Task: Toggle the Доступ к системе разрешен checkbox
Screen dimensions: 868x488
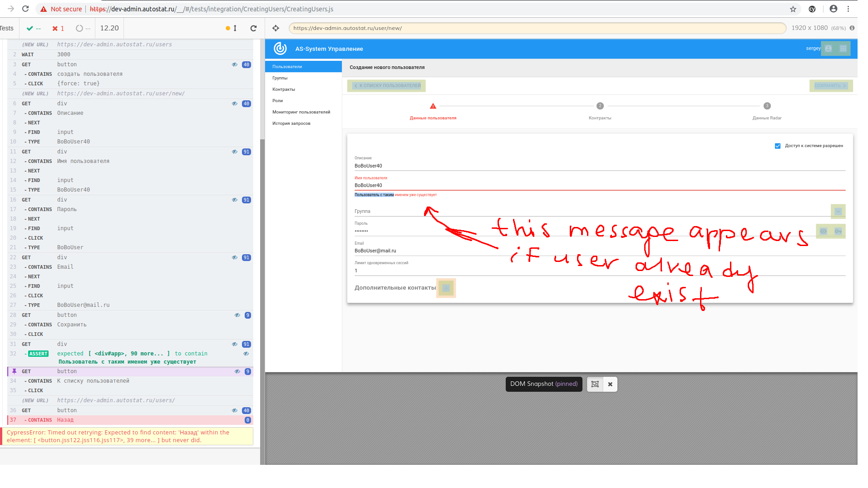Action: point(777,146)
